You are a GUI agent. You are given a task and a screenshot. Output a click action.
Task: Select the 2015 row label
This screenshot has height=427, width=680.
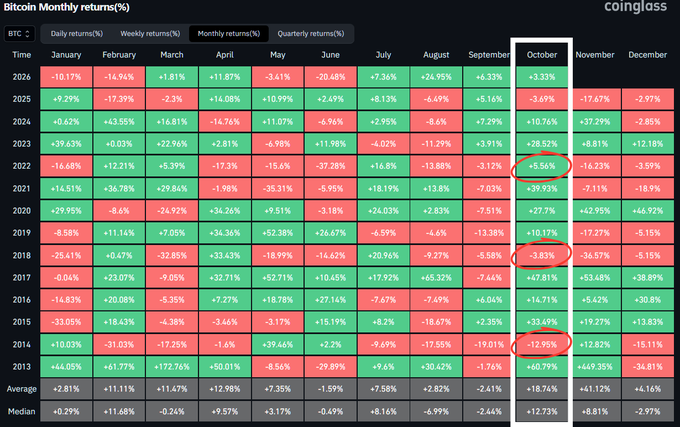(22, 322)
